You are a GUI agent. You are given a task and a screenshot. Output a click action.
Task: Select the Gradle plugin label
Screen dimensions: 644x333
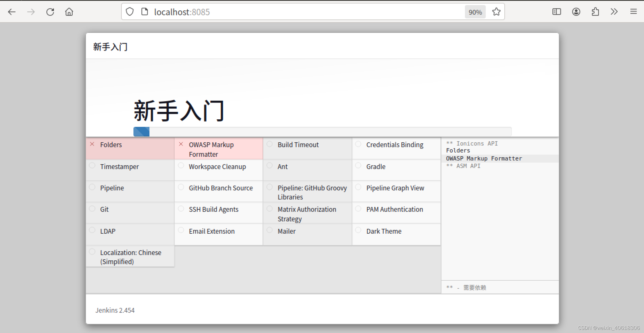(376, 167)
